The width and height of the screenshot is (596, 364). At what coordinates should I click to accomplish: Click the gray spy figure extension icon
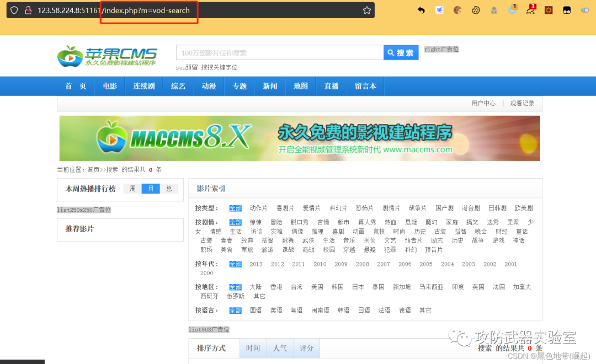494,10
